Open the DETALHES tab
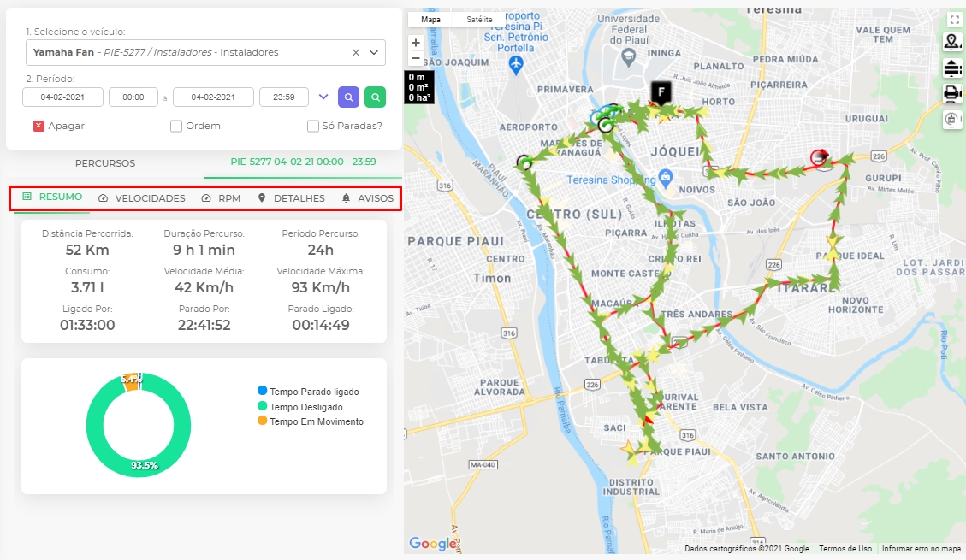 coord(291,198)
